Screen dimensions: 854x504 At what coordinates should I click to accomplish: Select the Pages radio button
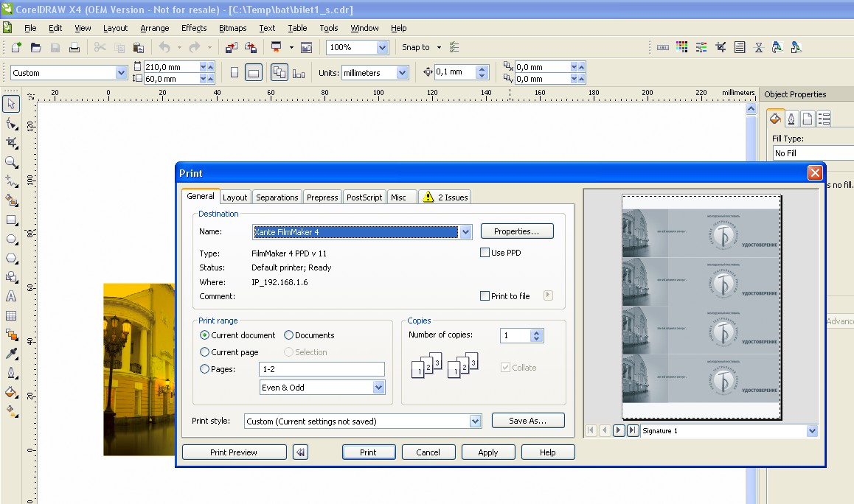pos(204,369)
